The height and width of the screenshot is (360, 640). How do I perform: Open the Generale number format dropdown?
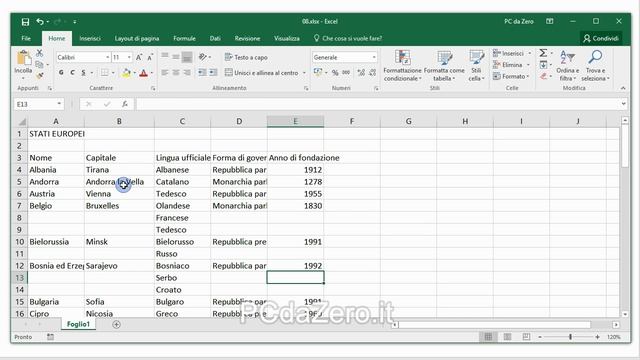[374, 58]
